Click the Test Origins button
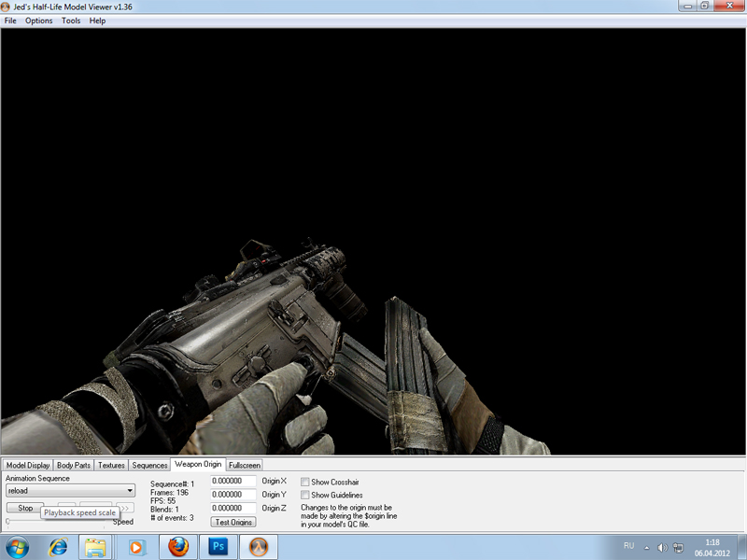 click(x=233, y=522)
